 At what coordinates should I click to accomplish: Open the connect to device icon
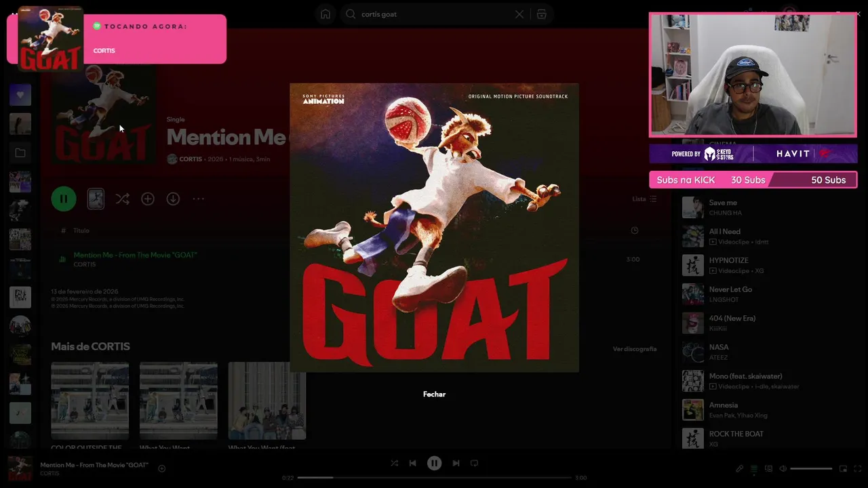768,468
